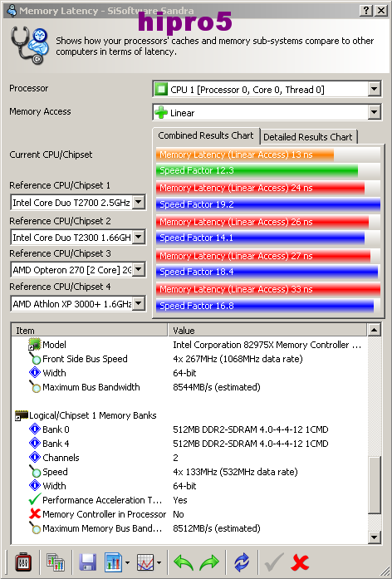The image size is (392, 579).
Task: Click the Speed Factor 18.4 bar
Action: (x=267, y=272)
